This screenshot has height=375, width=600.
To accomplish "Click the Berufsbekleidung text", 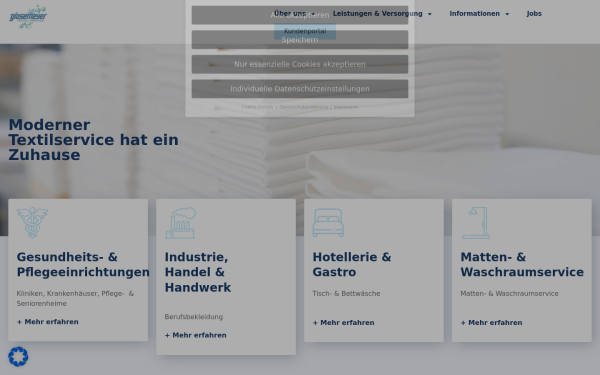I will pyautogui.click(x=194, y=317).
